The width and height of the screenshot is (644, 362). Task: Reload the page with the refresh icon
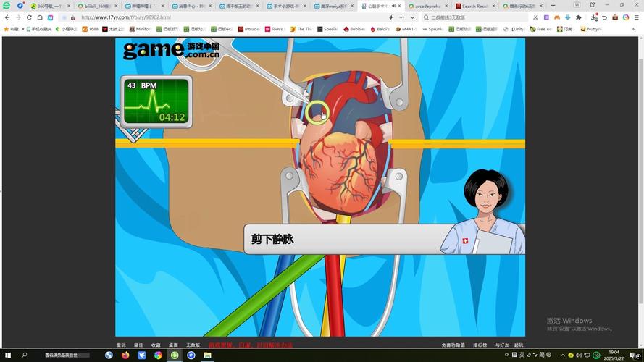point(29,17)
